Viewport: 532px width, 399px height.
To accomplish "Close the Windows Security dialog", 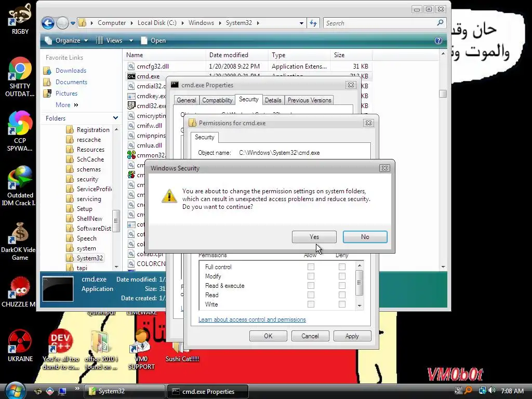I will pos(384,168).
